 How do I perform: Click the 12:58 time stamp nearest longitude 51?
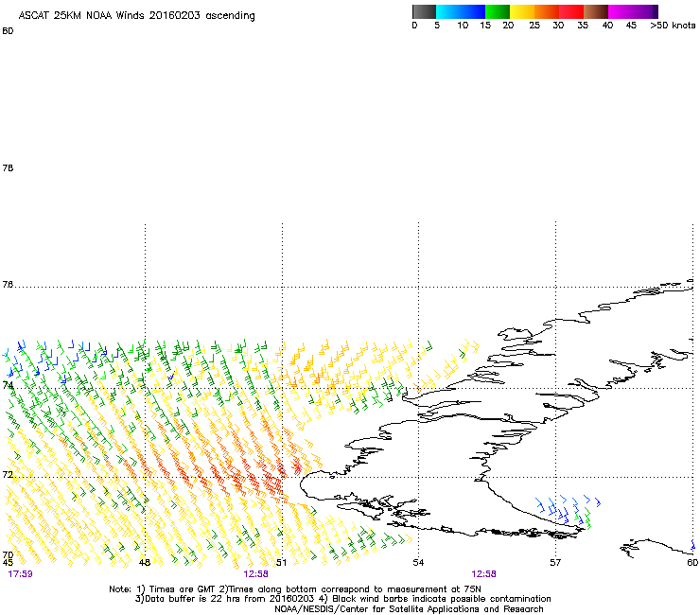(x=255, y=573)
